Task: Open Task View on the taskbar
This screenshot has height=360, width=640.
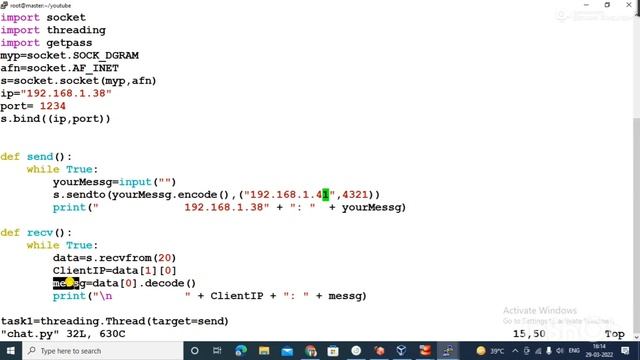Action: tap(217, 351)
